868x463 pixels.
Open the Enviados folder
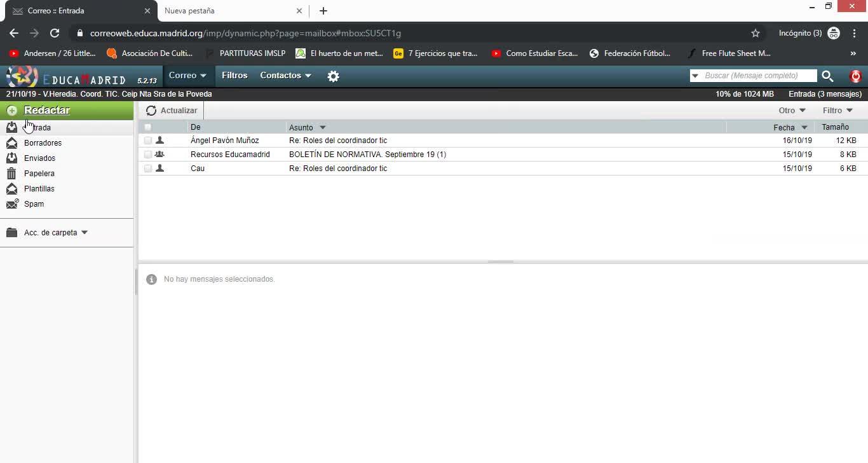(39, 158)
